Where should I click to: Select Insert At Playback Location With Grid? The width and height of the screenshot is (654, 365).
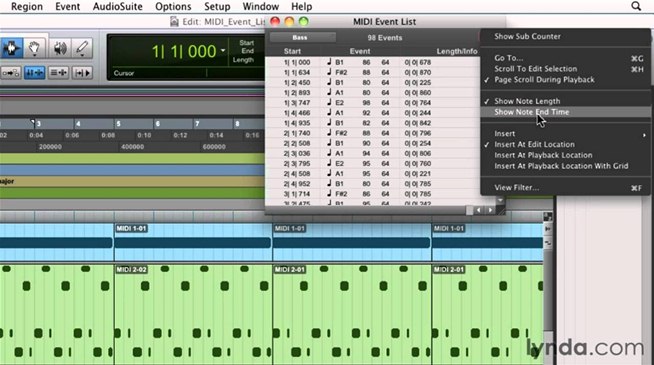click(x=565, y=166)
